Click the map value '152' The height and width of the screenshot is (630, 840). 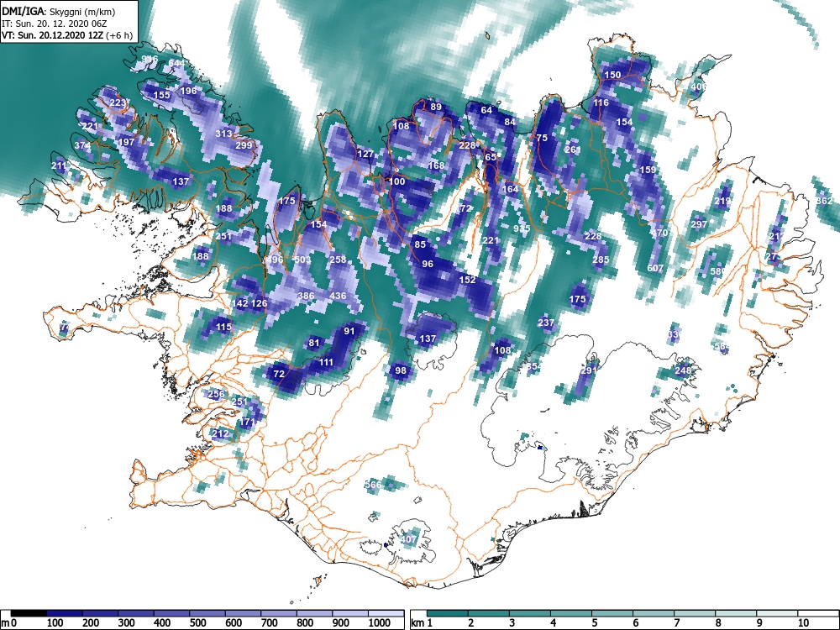click(467, 280)
